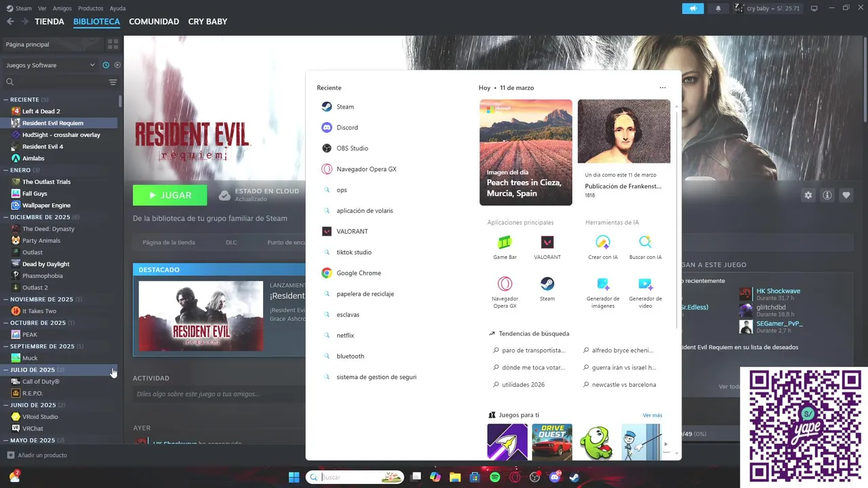Screen dimensions: 868x488
Task: Open BIBLIOTECA tab in Steam
Action: pyautogui.click(x=96, y=22)
